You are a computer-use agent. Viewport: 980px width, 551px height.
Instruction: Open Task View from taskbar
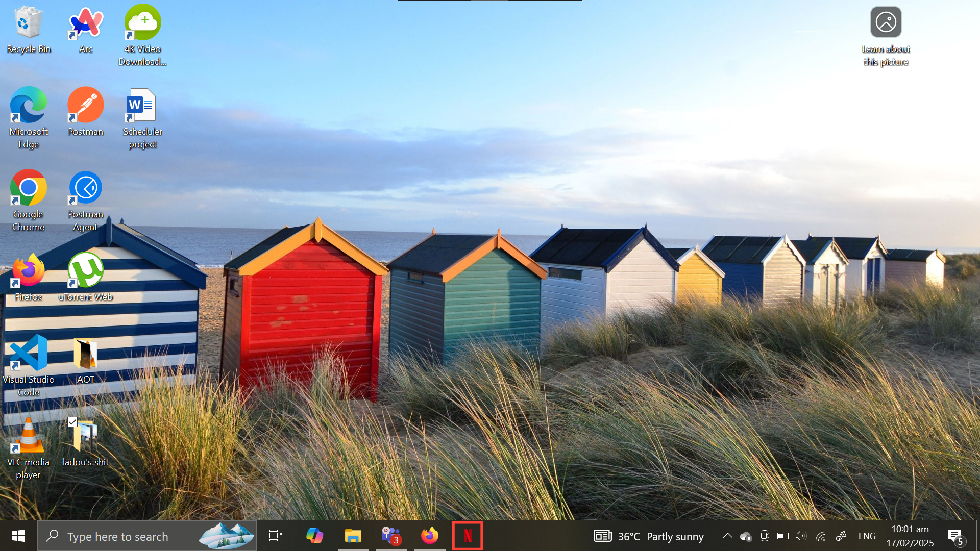(276, 536)
